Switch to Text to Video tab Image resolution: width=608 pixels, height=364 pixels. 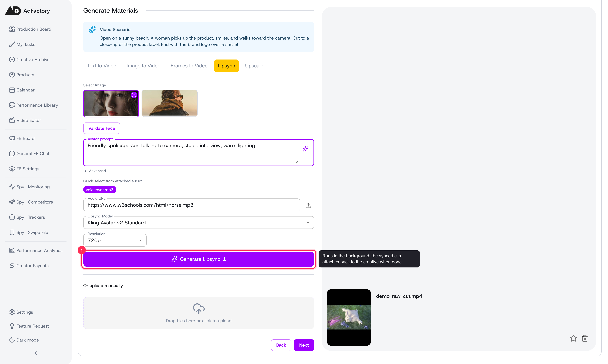coord(102,66)
